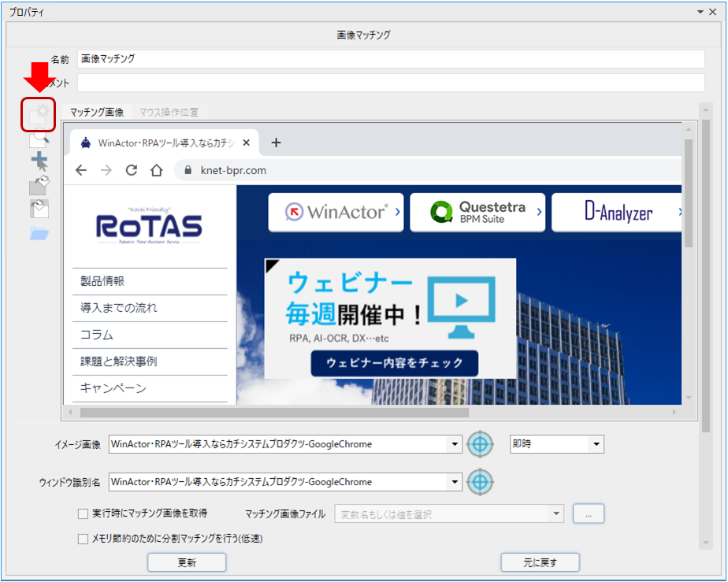Click コラム in the preview sidebar

(x=97, y=335)
